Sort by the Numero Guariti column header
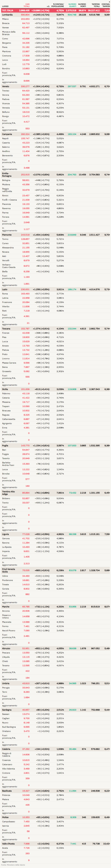 72,5
